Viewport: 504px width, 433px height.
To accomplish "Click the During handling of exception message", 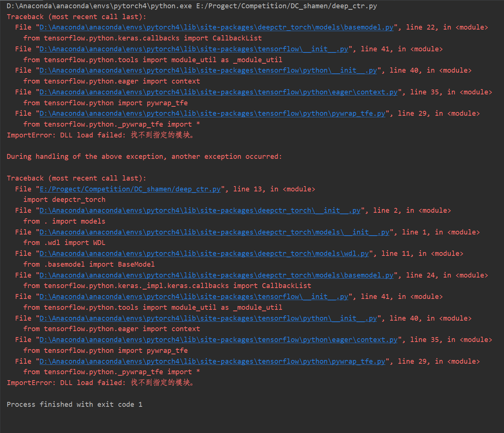I will [x=144, y=156].
